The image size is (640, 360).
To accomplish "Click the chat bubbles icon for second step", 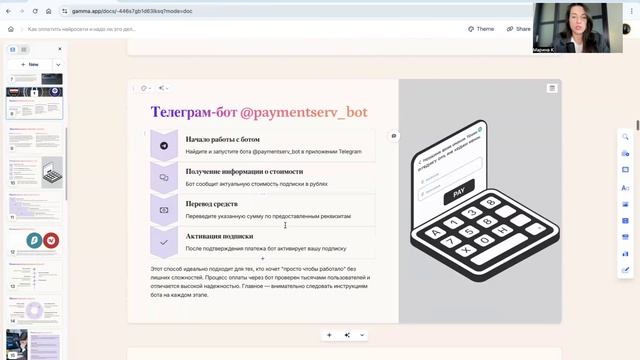I will (164, 178).
